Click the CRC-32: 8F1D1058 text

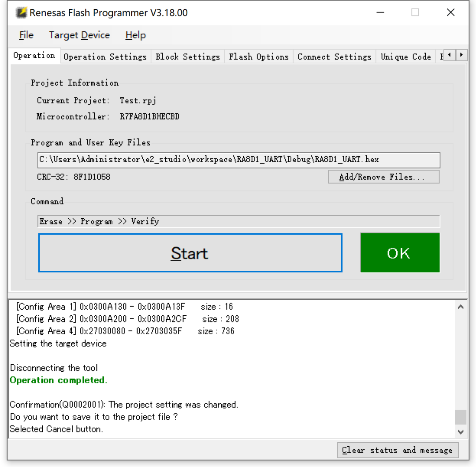[x=74, y=177]
